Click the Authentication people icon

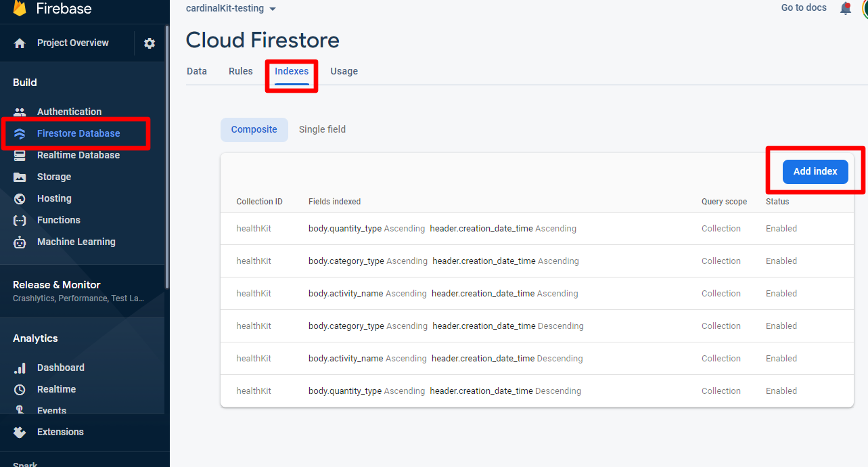tap(20, 112)
